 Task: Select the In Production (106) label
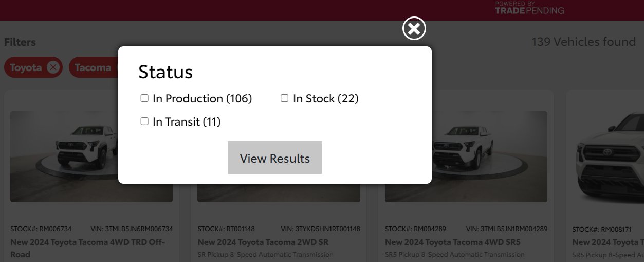click(x=203, y=98)
